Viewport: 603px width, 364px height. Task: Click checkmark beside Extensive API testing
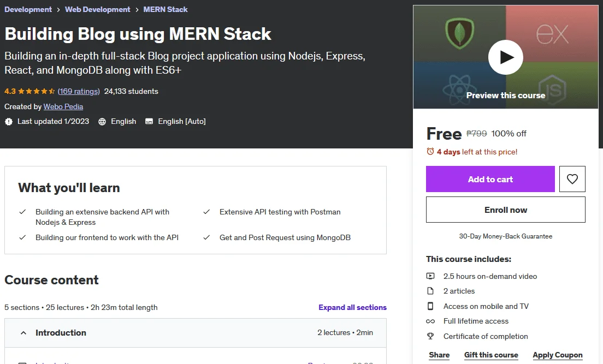[x=206, y=212]
